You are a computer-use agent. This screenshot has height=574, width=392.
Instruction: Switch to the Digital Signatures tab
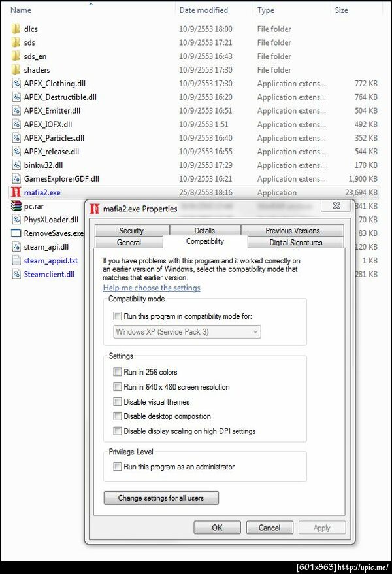[296, 243]
